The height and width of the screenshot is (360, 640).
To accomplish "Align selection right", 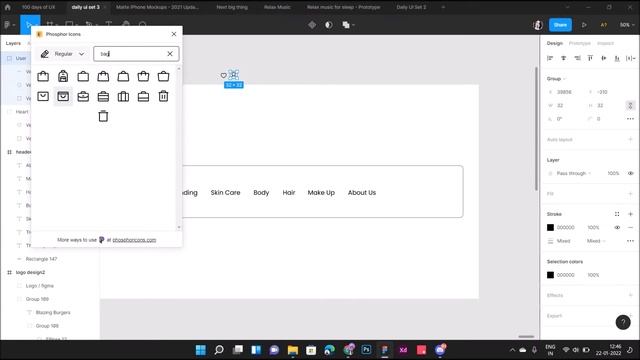I will click(577, 58).
